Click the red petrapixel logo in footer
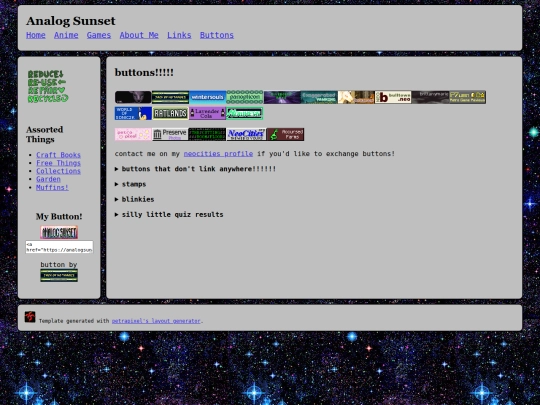The width and height of the screenshot is (540, 405). pos(30,316)
